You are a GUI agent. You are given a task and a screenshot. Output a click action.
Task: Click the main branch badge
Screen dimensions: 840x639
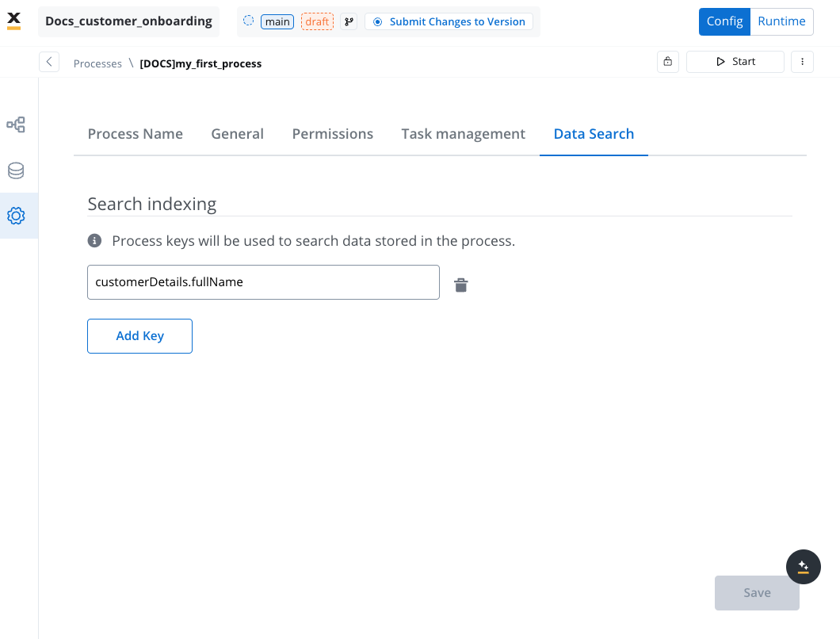coord(277,22)
